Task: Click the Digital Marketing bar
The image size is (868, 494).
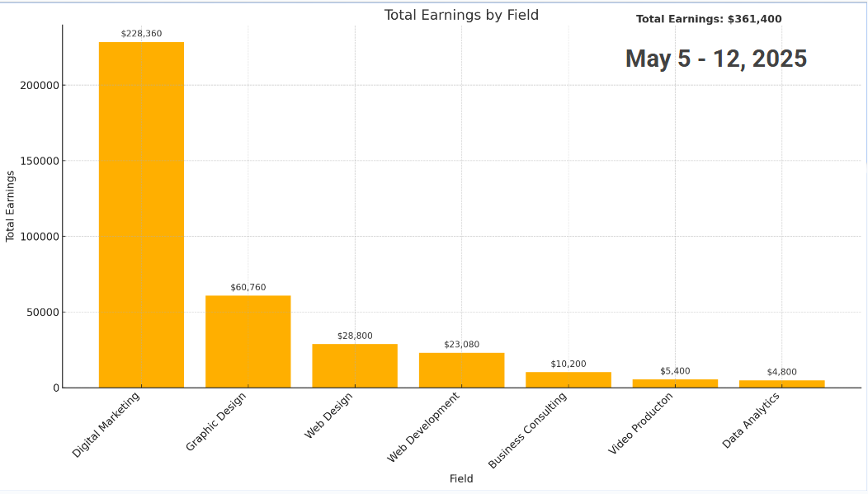Action: (x=142, y=214)
